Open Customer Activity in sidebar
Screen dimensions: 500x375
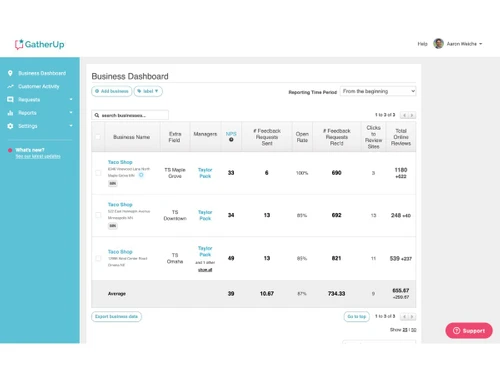pos(39,86)
